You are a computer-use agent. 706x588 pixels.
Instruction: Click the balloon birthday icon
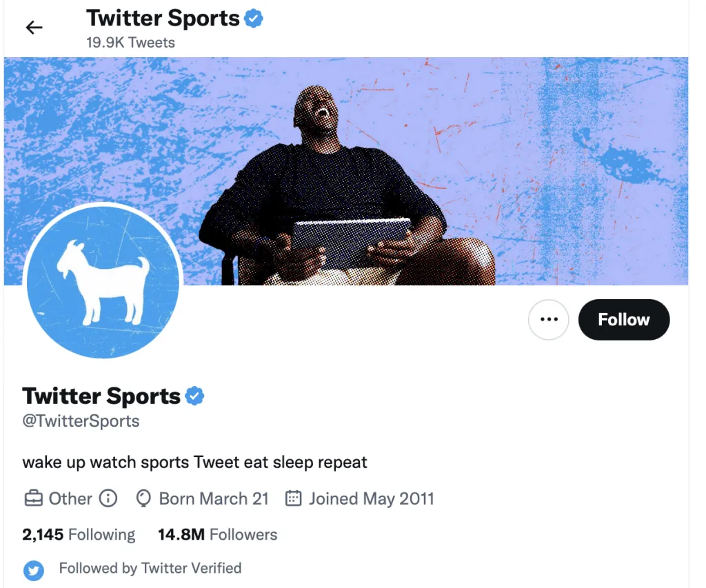(x=143, y=499)
